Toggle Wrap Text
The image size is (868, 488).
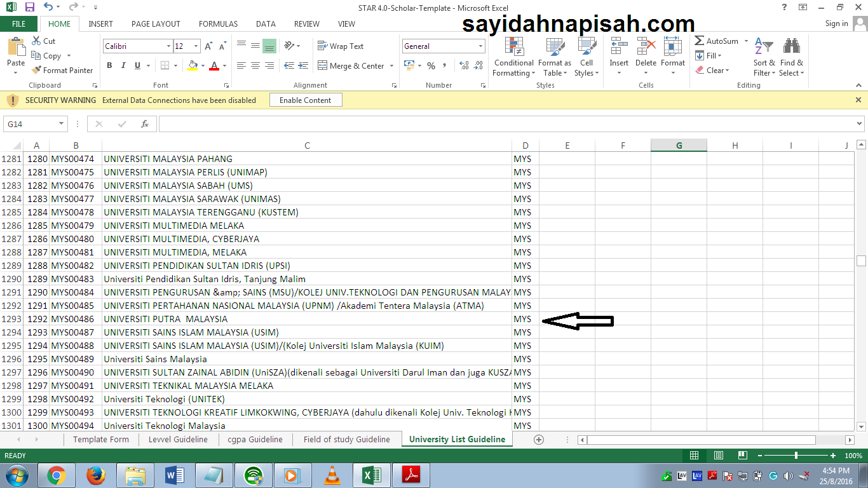(x=341, y=46)
